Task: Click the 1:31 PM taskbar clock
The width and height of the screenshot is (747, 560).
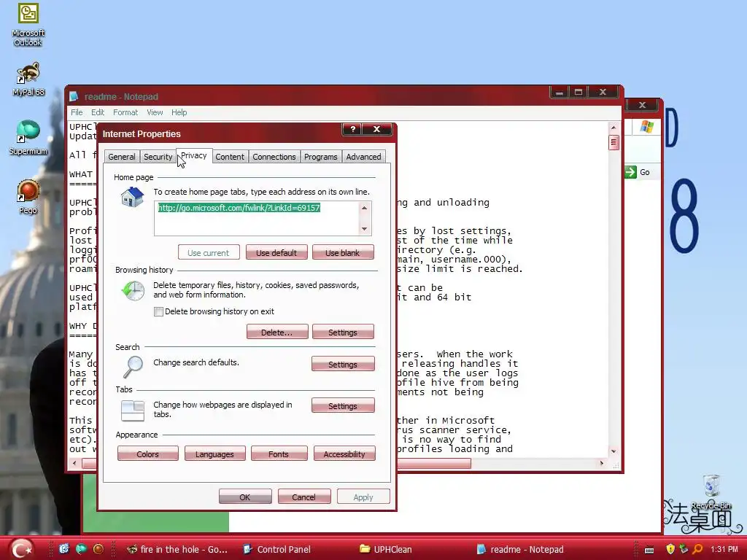Action: point(724,550)
